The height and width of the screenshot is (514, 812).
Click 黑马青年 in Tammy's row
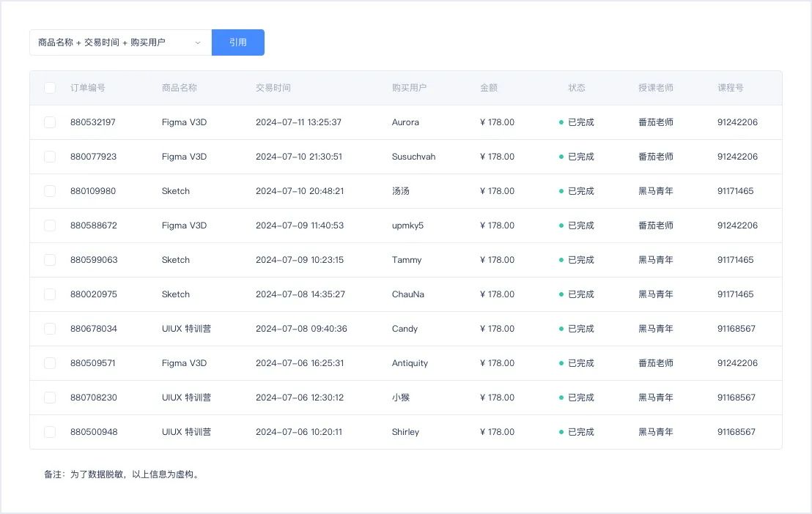click(656, 260)
